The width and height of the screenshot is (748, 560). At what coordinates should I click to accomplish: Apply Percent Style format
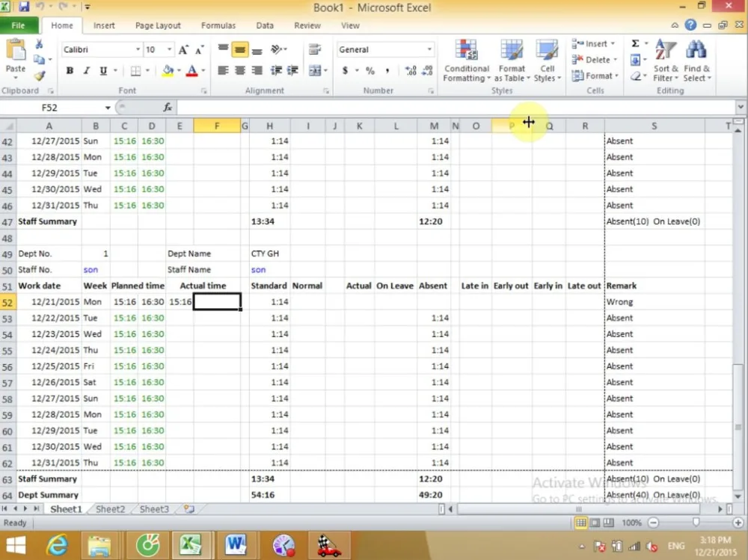pos(370,70)
